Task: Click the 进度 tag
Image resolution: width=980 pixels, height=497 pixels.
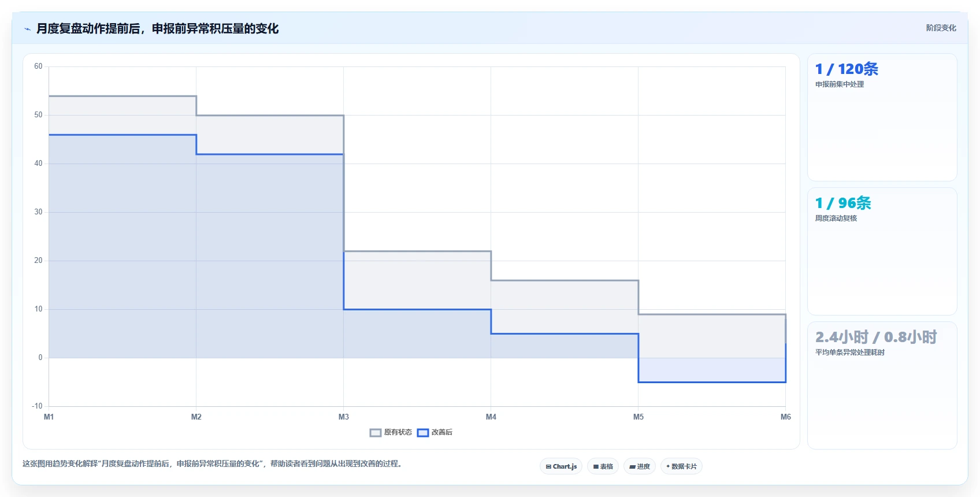Action: tap(640, 466)
